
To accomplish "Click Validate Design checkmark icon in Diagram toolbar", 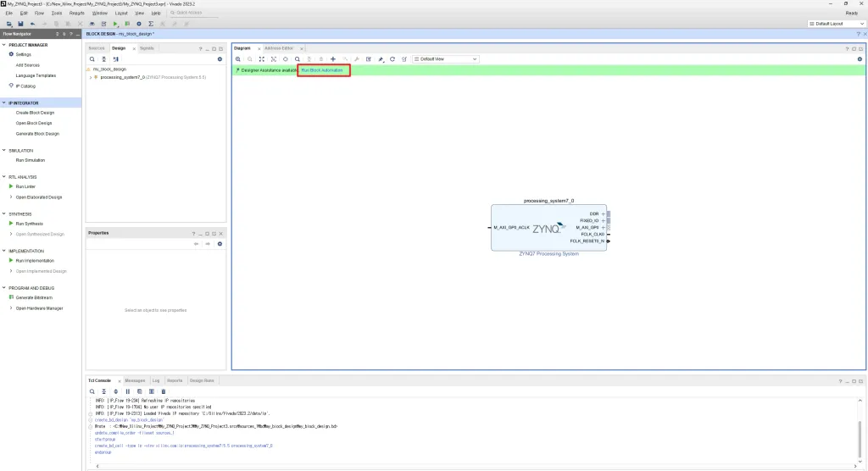I will coord(369,59).
